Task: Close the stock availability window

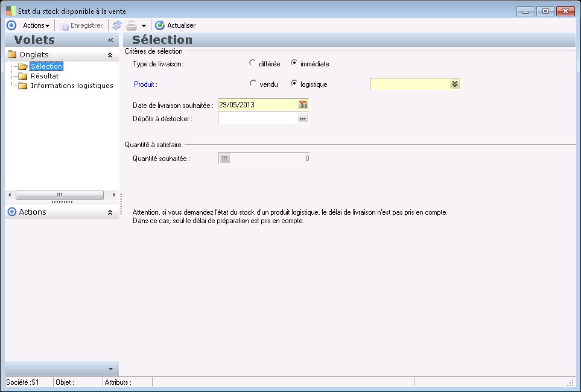Action: 565,11
